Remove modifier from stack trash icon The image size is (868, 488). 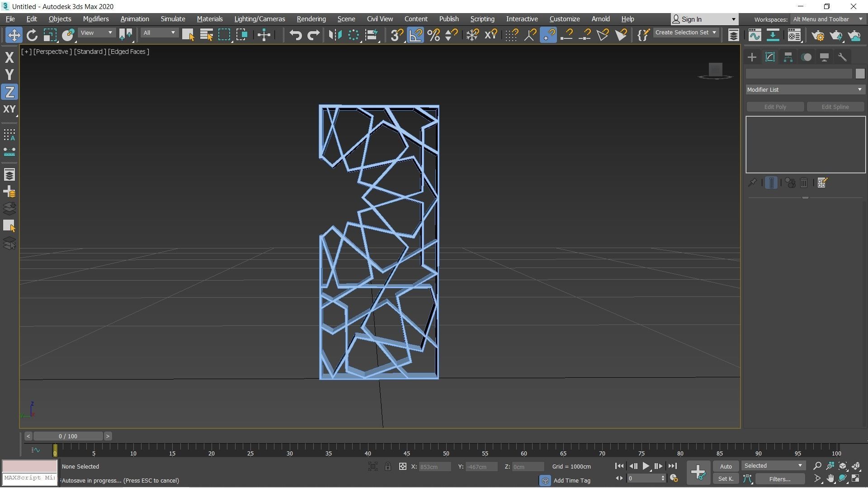tap(804, 183)
